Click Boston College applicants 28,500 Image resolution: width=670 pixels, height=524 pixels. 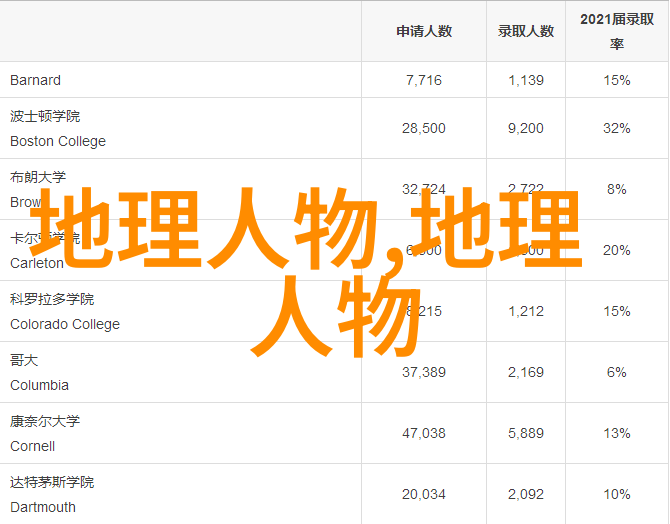point(423,128)
